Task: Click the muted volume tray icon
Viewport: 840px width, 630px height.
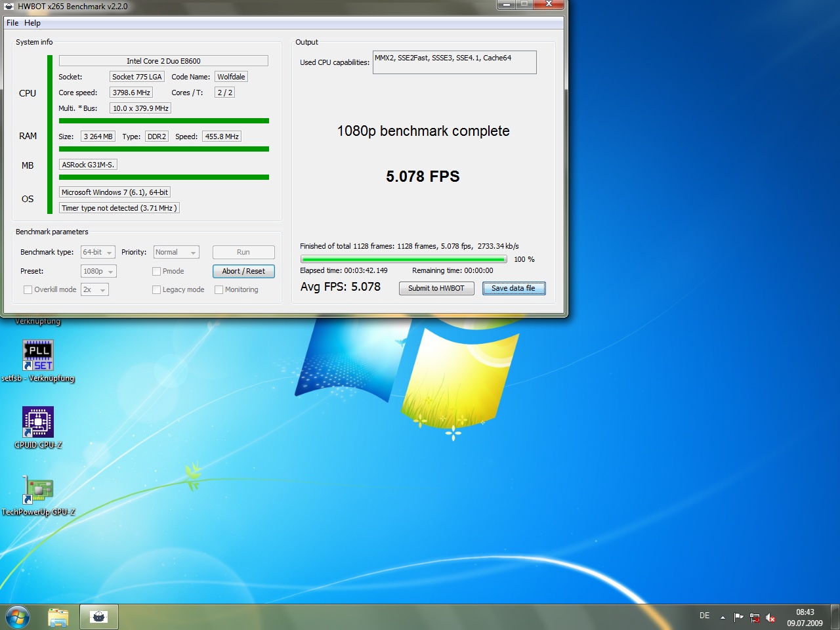Action: (771, 617)
